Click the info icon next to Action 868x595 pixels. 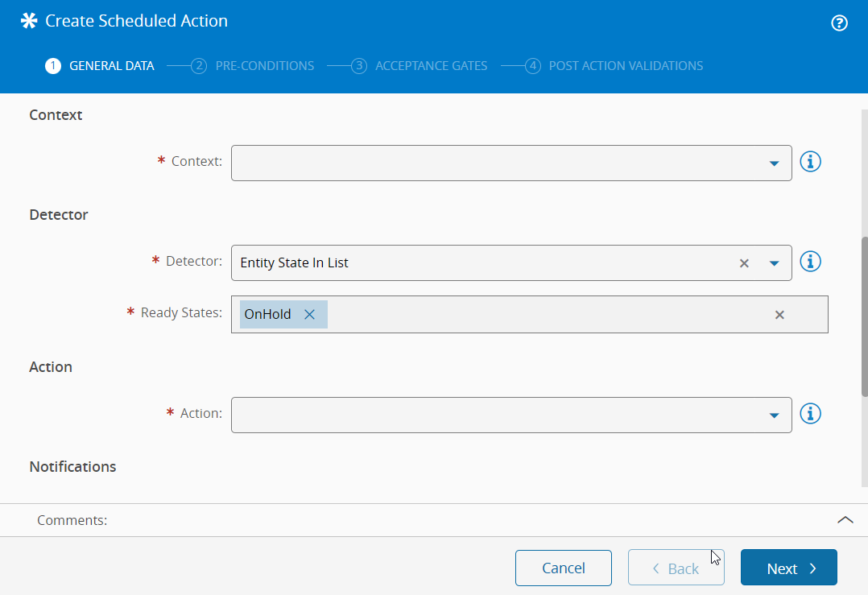810,414
